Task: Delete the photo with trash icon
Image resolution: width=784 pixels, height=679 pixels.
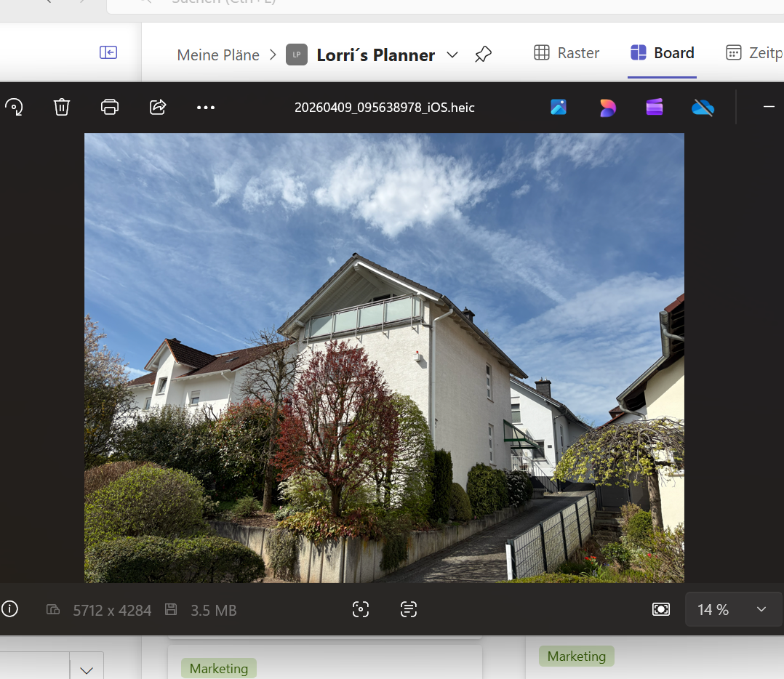Action: (x=62, y=107)
